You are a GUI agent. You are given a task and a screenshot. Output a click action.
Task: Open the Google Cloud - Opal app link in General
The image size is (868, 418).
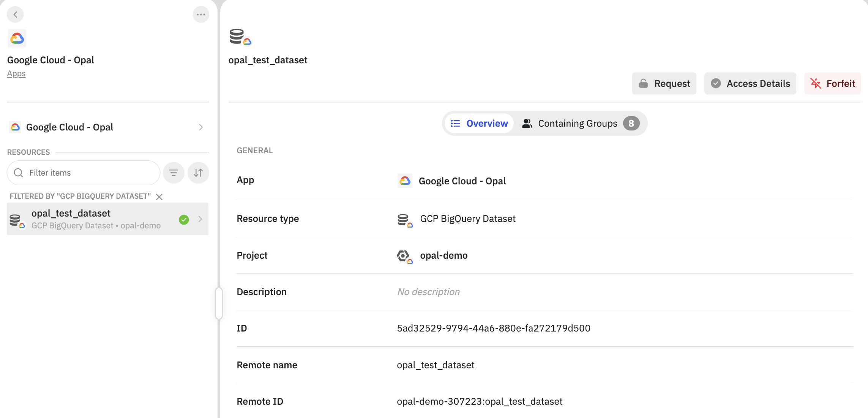(462, 181)
